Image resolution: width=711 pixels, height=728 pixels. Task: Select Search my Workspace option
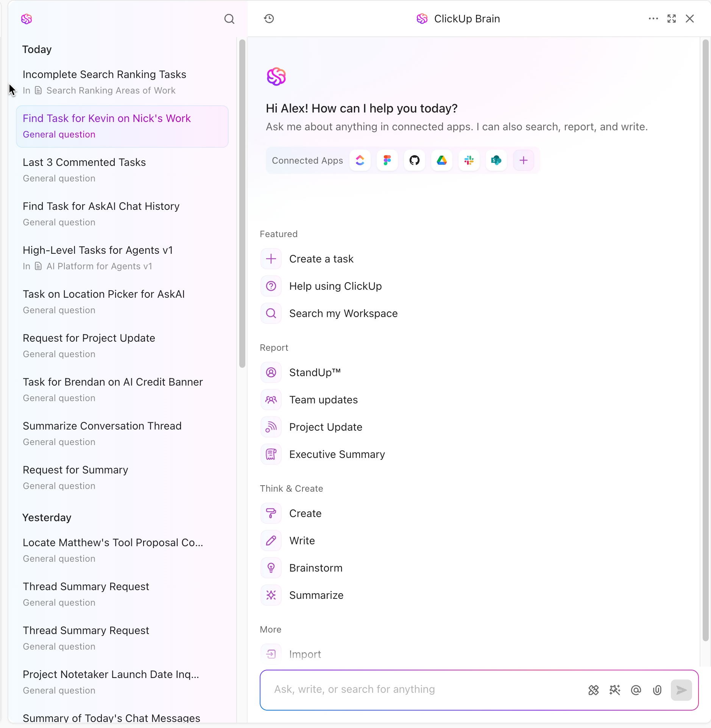[x=343, y=313]
